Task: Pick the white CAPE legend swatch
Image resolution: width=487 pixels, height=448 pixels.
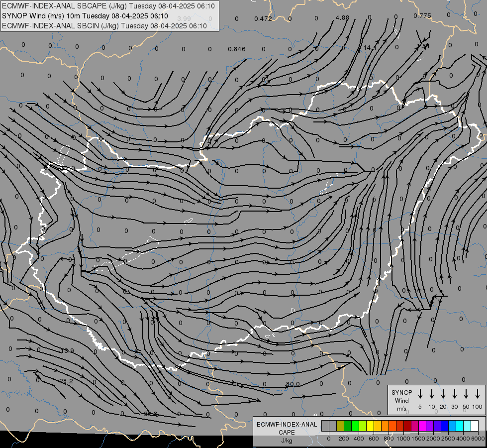Action: point(474,426)
